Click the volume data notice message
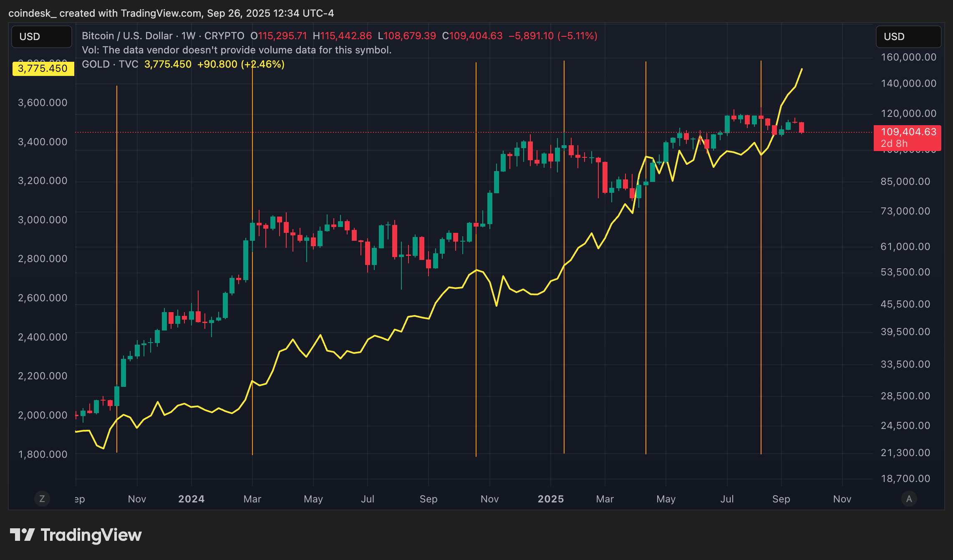The height and width of the screenshot is (560, 953). (x=237, y=50)
